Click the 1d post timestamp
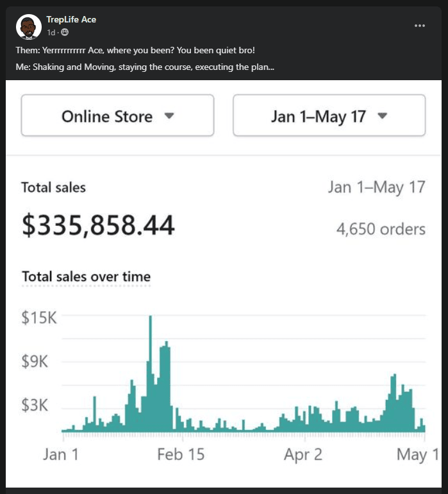 (51, 33)
